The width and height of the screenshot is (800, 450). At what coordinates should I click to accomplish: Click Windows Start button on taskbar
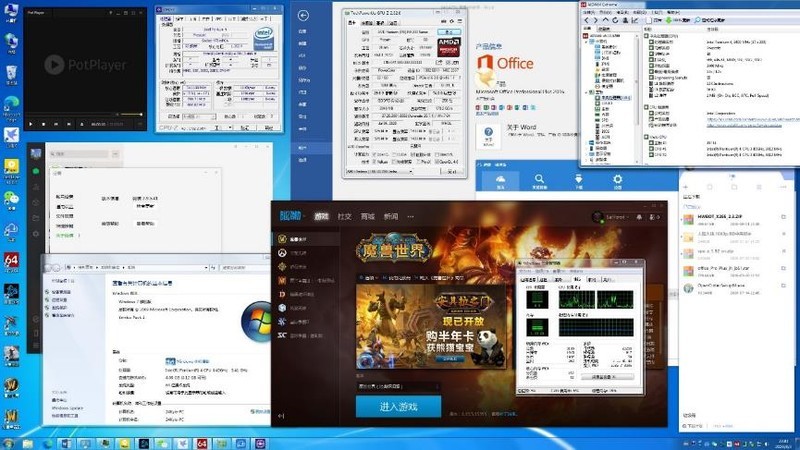click(x=7, y=443)
